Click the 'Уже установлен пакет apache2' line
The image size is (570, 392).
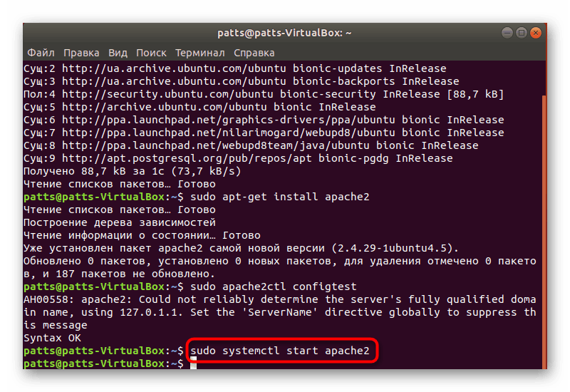click(241, 248)
